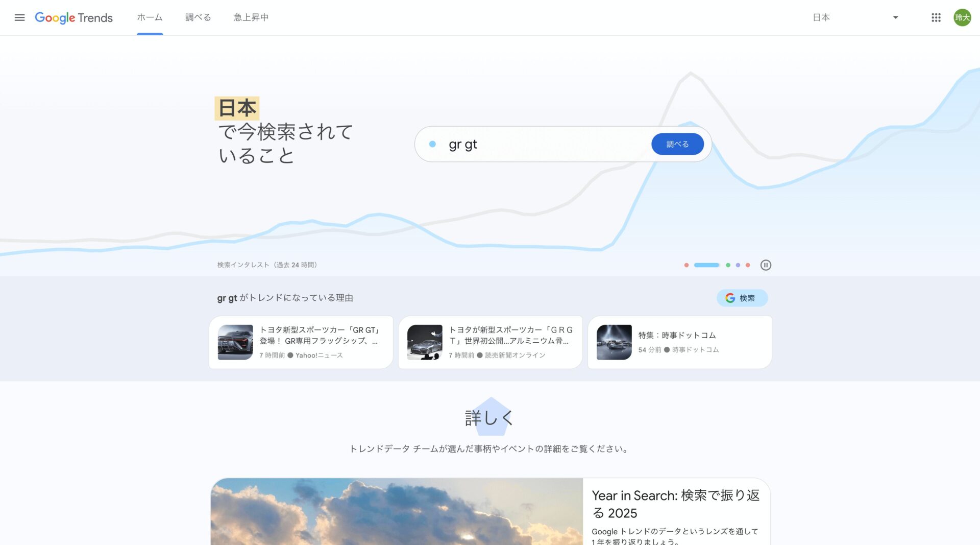Open the 日本 region dropdown
The height and width of the screenshot is (545, 980).
[x=822, y=17]
